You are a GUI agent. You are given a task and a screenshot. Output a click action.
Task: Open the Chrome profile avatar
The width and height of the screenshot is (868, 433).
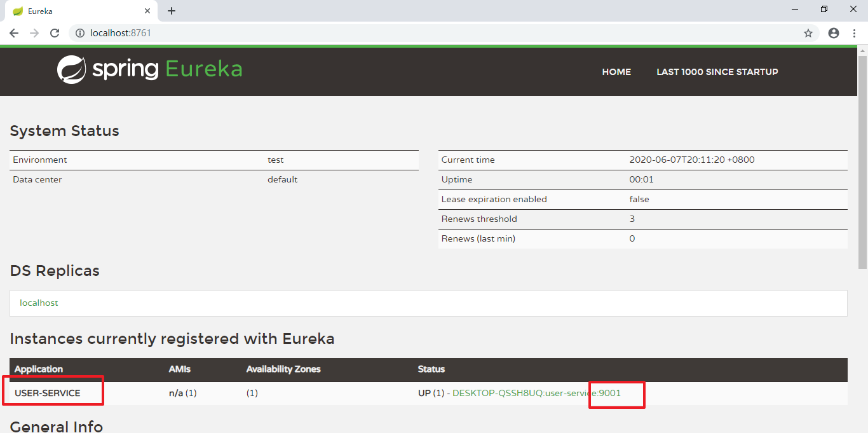click(x=834, y=33)
